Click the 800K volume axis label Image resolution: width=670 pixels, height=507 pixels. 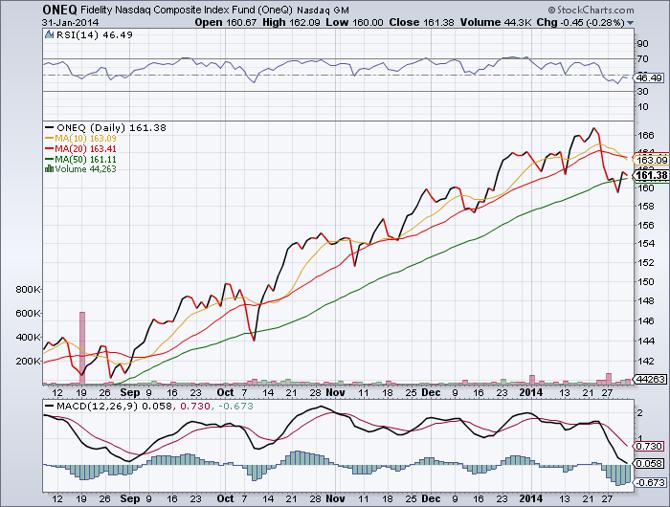[x=28, y=290]
